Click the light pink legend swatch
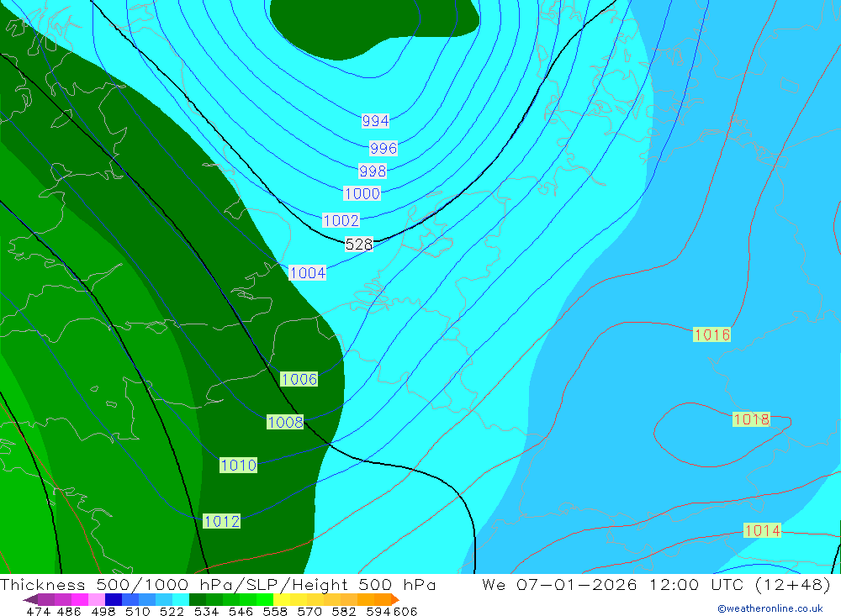This screenshot has width=841, height=616. (97, 599)
